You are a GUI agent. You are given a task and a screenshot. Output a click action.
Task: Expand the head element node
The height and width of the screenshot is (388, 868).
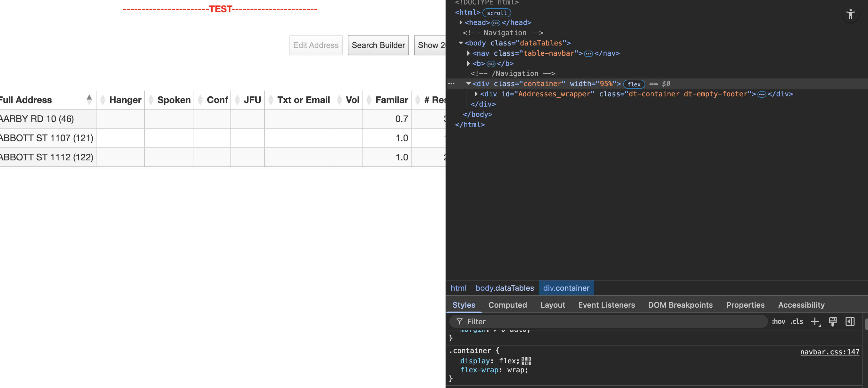(x=461, y=22)
